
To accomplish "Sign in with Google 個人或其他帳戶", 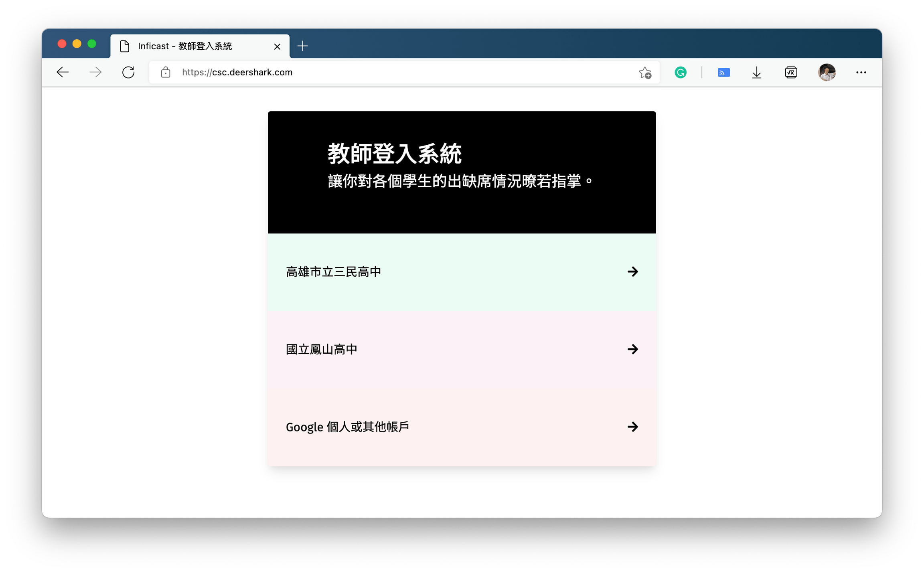I will click(x=462, y=427).
